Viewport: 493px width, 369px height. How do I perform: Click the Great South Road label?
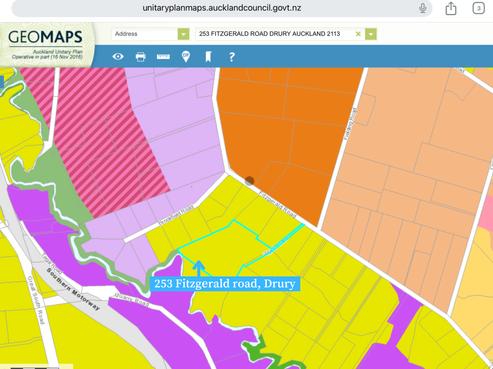pyautogui.click(x=36, y=300)
